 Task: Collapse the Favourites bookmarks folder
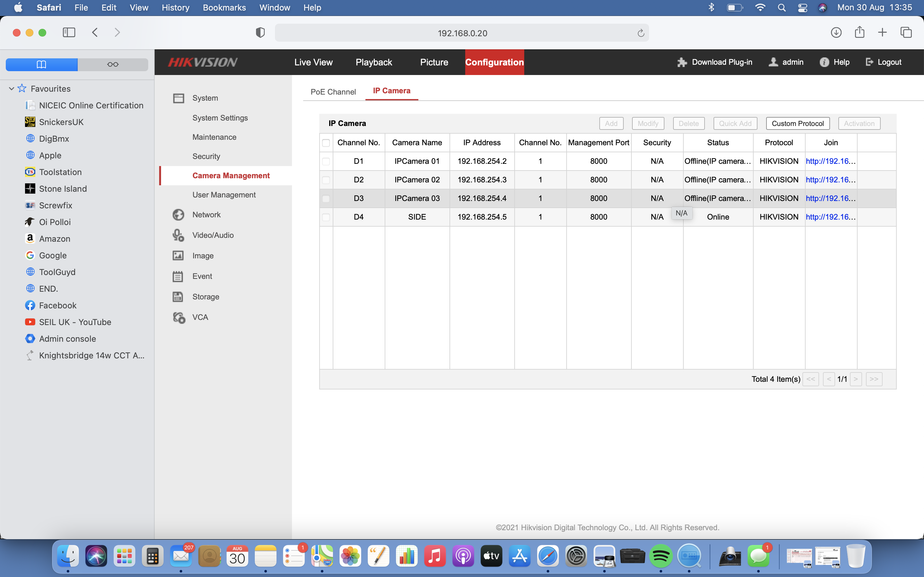click(12, 88)
